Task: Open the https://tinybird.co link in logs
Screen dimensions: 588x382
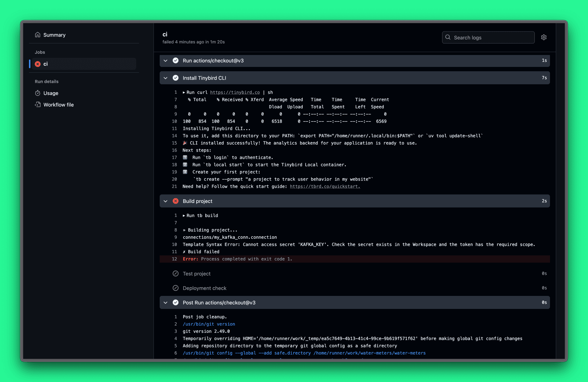Action: tap(235, 92)
